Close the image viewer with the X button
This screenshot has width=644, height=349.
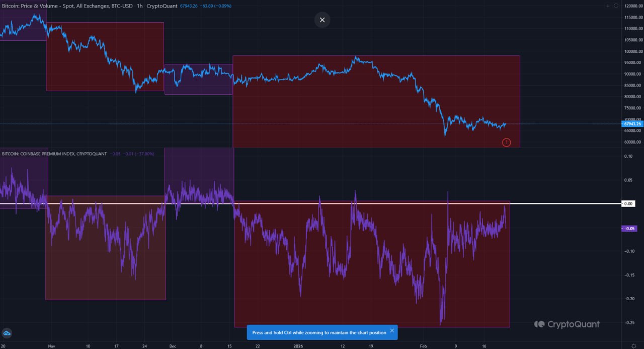pos(322,20)
